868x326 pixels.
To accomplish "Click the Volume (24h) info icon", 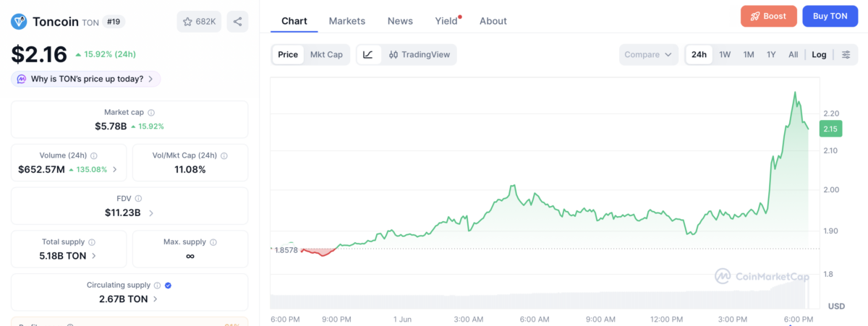I will point(94,155).
